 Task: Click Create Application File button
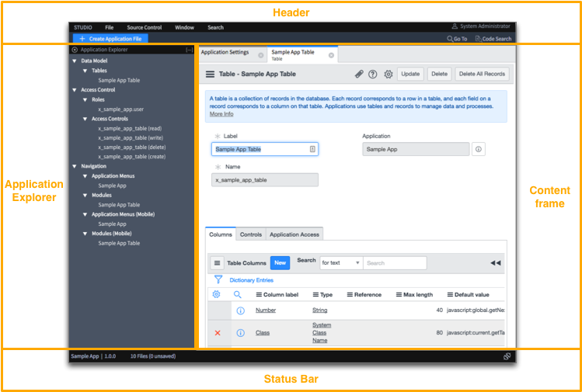click(x=110, y=39)
